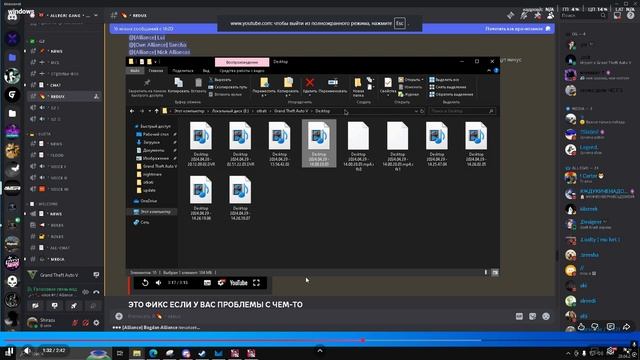The height and width of the screenshot is (360, 640).
Task: Click Downloads in Explorer navigation pane
Action: point(151,142)
